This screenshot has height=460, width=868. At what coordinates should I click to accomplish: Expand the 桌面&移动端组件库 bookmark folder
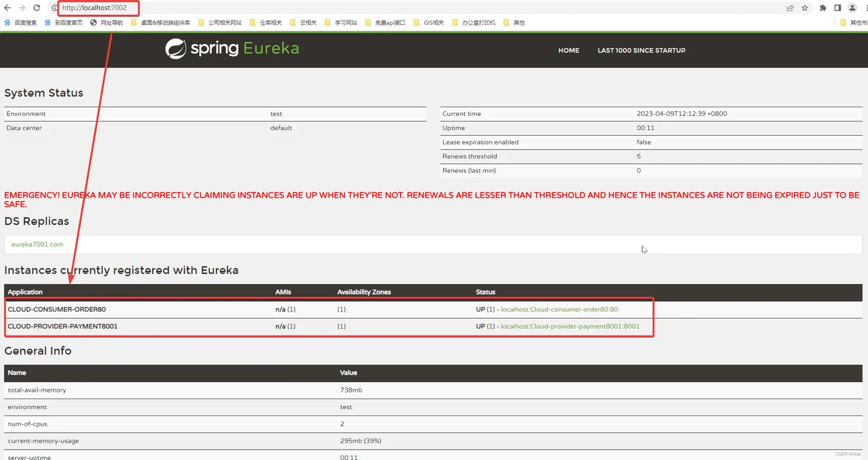pos(160,23)
